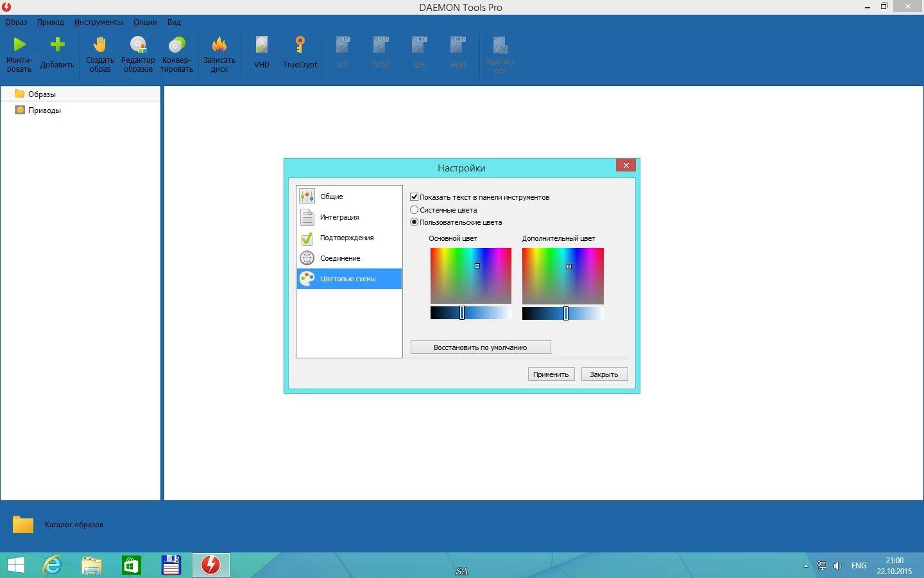Open the Опции menu

145,22
